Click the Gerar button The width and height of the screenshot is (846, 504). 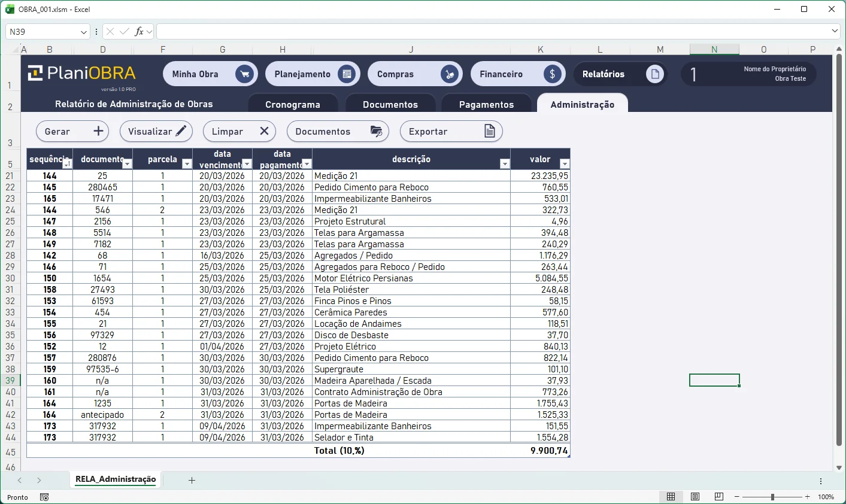tap(72, 131)
